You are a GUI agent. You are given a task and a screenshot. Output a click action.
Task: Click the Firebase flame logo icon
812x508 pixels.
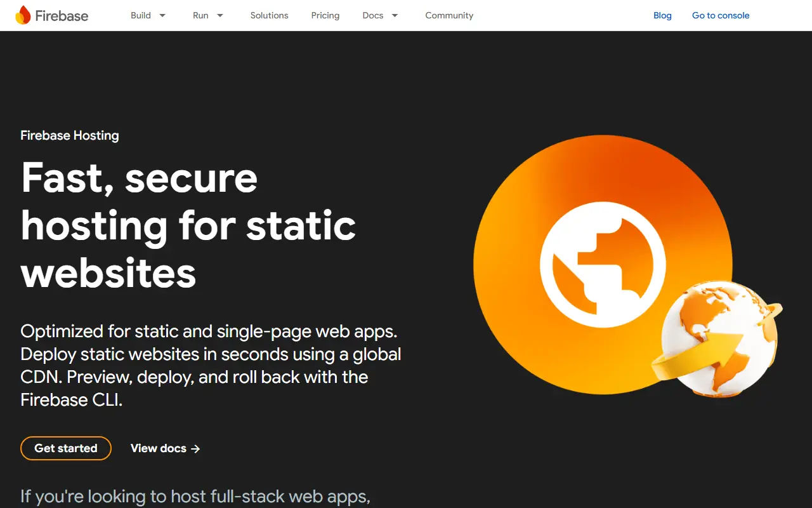click(x=23, y=15)
